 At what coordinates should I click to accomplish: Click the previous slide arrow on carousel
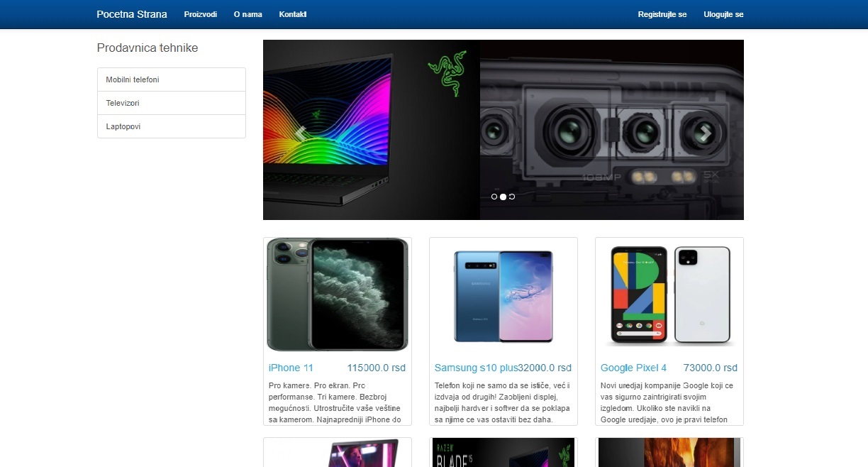(x=300, y=133)
